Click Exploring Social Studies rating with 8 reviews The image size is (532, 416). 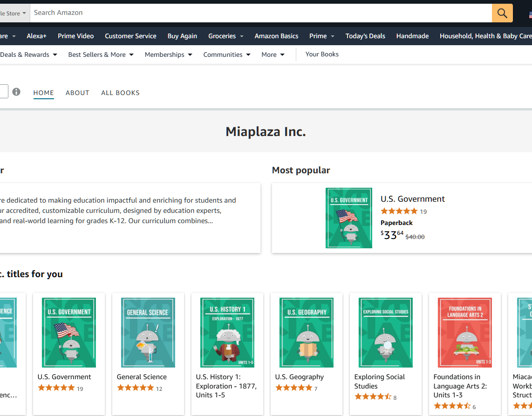(375, 397)
